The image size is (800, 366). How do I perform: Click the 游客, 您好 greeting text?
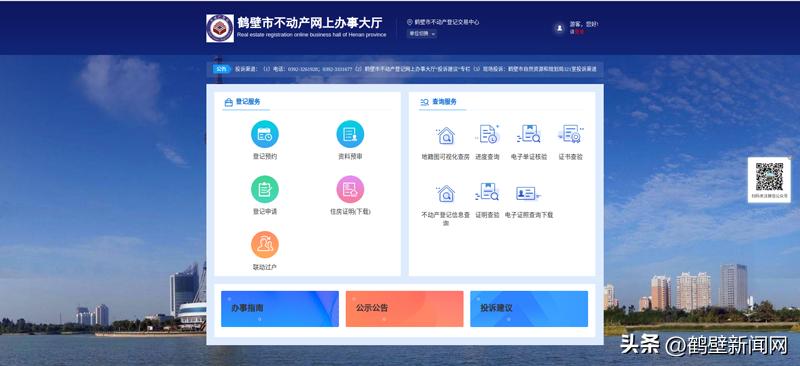coord(585,24)
